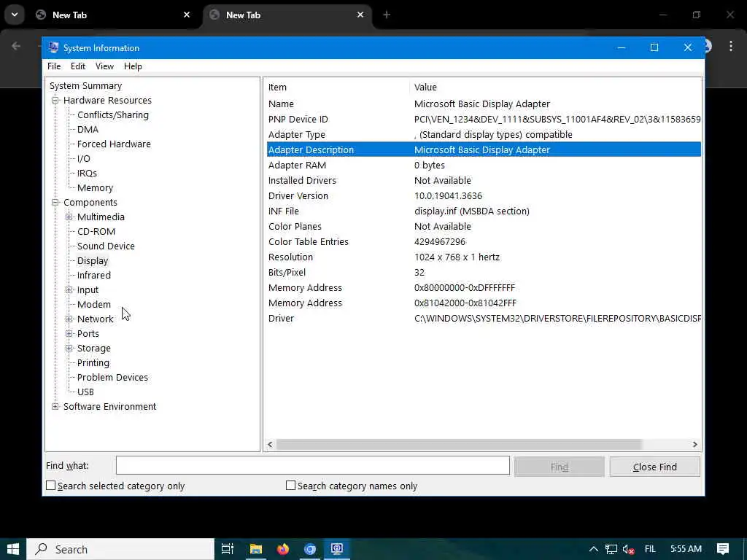The width and height of the screenshot is (747, 560).
Task: Select the Infrared category
Action: coord(94,275)
